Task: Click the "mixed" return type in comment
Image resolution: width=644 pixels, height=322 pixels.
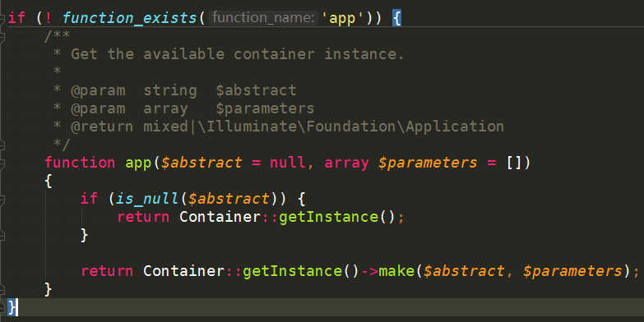Action: tap(165, 126)
